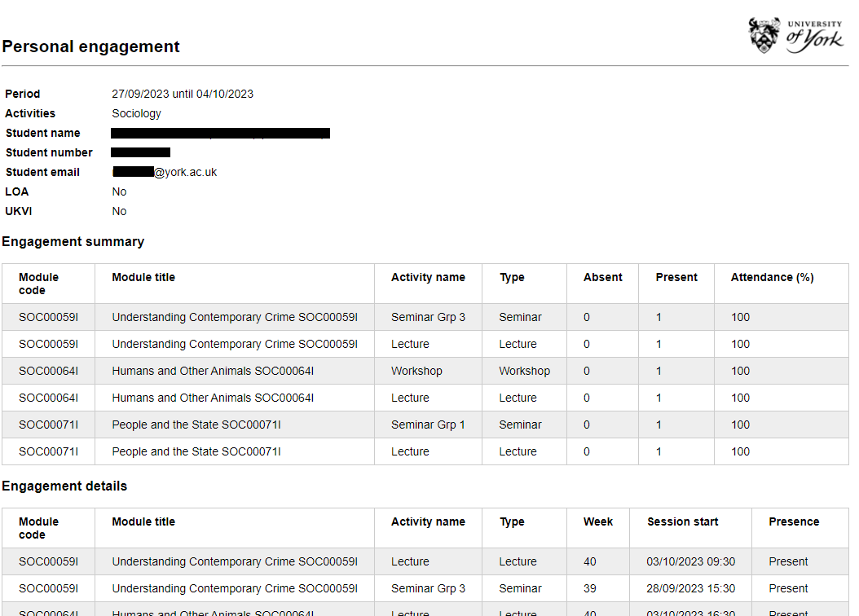
Task: Click the Engagement summary section heading
Action: (73, 241)
